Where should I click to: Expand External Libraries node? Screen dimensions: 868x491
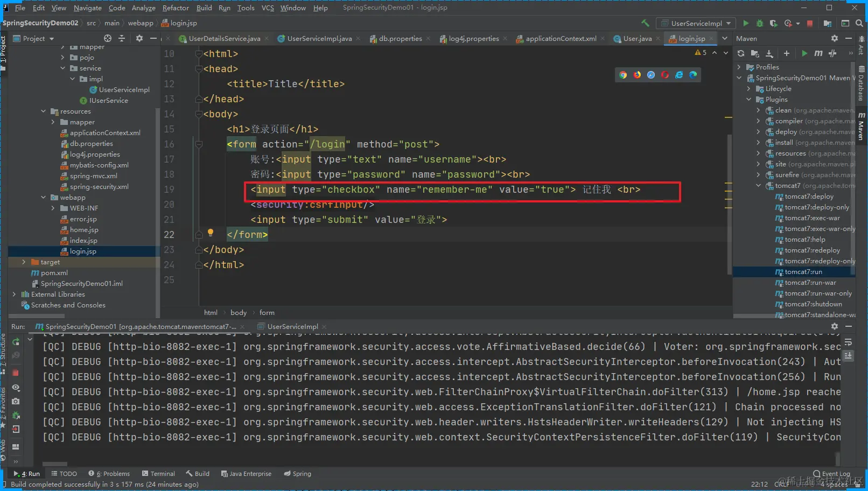[x=14, y=294]
